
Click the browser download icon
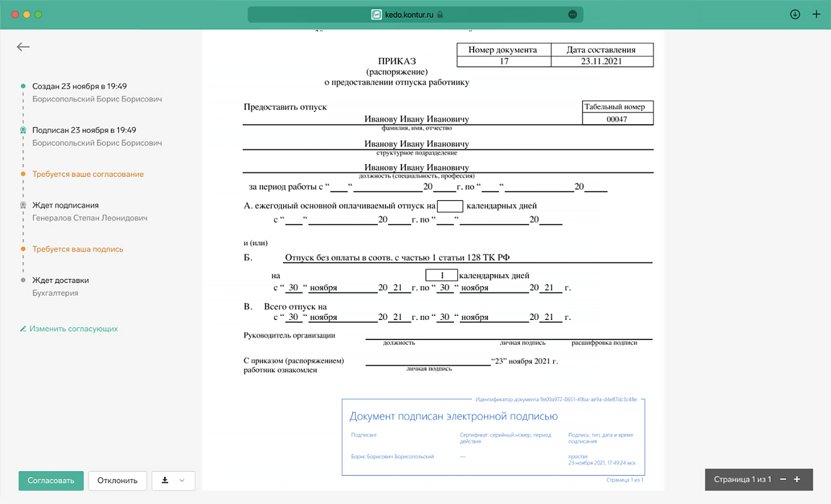point(795,14)
